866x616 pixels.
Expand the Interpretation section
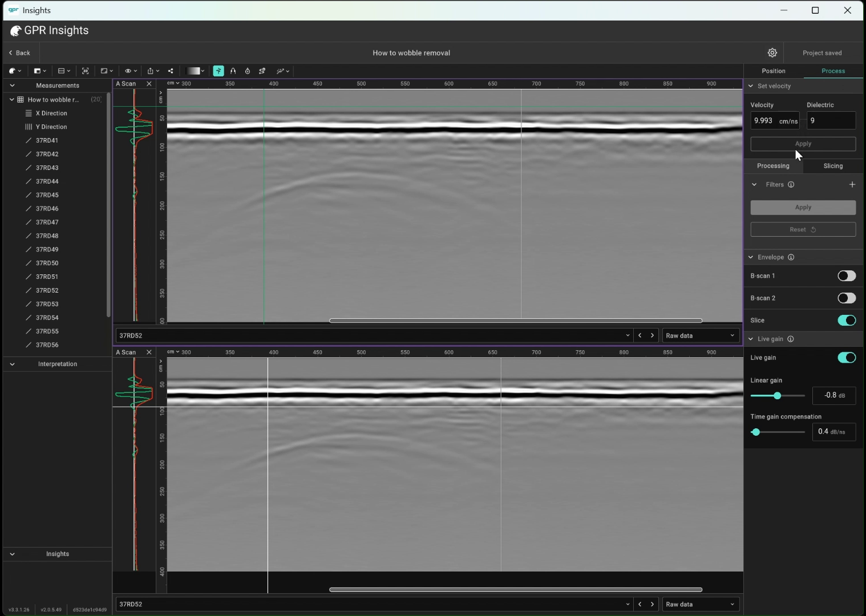12,364
